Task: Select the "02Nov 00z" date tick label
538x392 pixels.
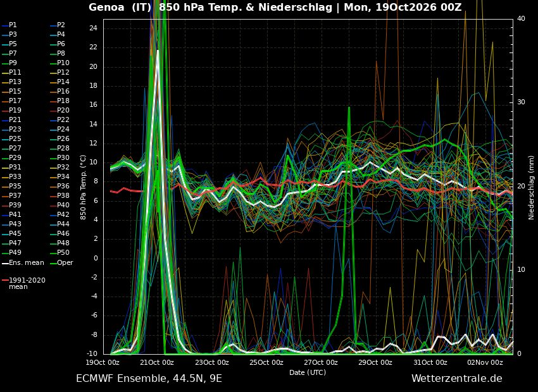Action: [x=485, y=362]
